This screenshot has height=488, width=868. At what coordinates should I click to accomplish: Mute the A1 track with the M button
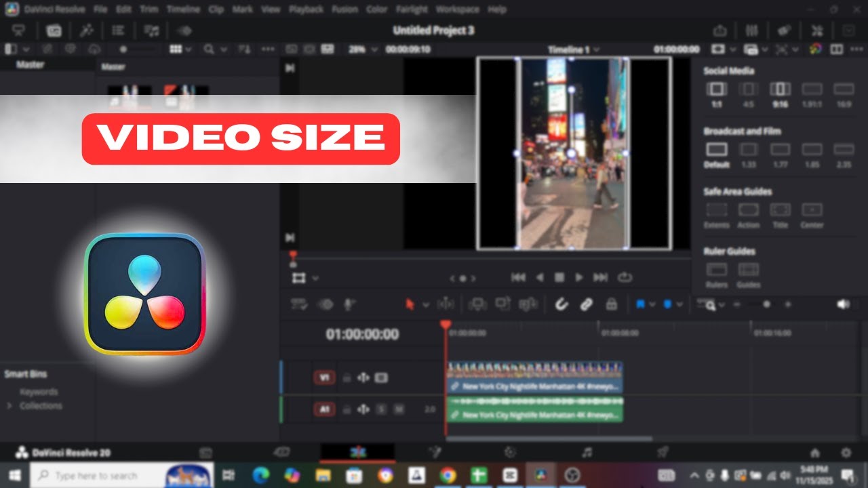tap(398, 409)
